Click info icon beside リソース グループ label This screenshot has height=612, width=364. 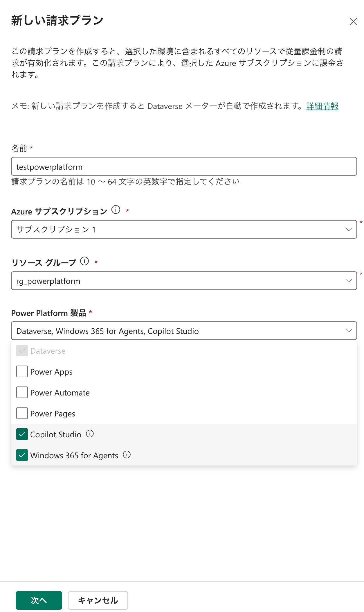coord(84,261)
